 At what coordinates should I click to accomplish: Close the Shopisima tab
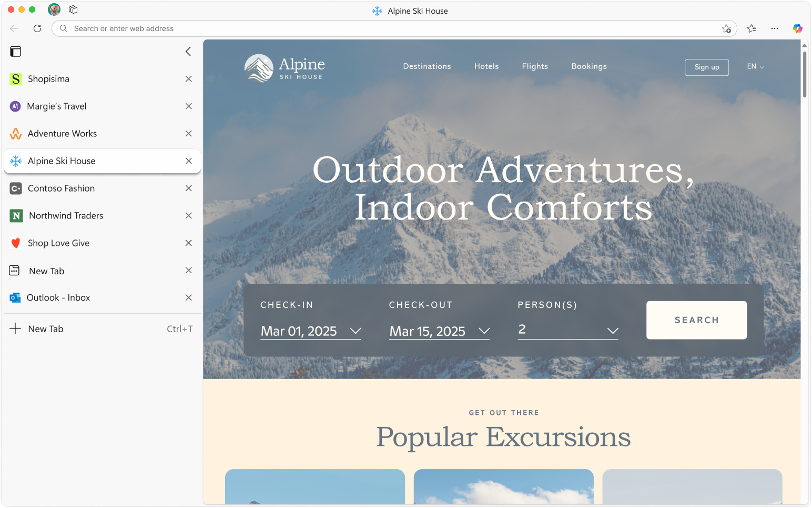pyautogui.click(x=189, y=79)
